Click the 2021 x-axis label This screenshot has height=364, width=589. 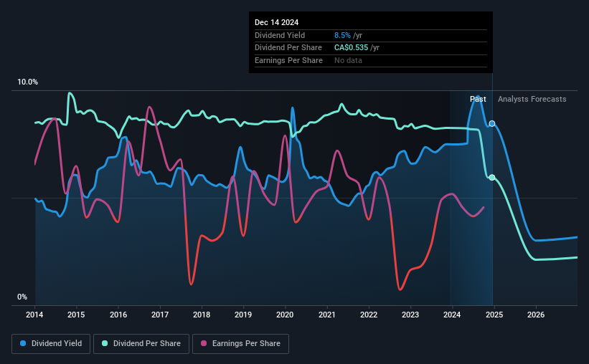327,315
